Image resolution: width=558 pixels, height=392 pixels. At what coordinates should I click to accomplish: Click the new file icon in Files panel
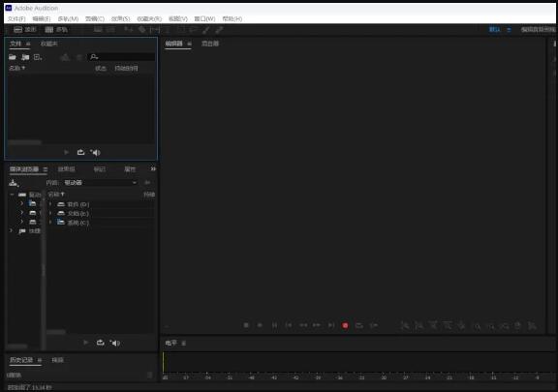point(38,57)
